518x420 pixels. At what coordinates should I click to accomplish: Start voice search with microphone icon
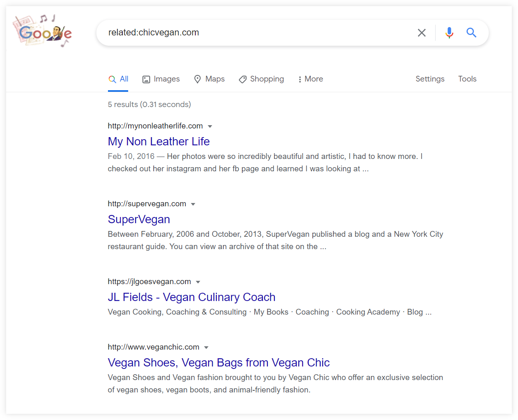point(449,33)
